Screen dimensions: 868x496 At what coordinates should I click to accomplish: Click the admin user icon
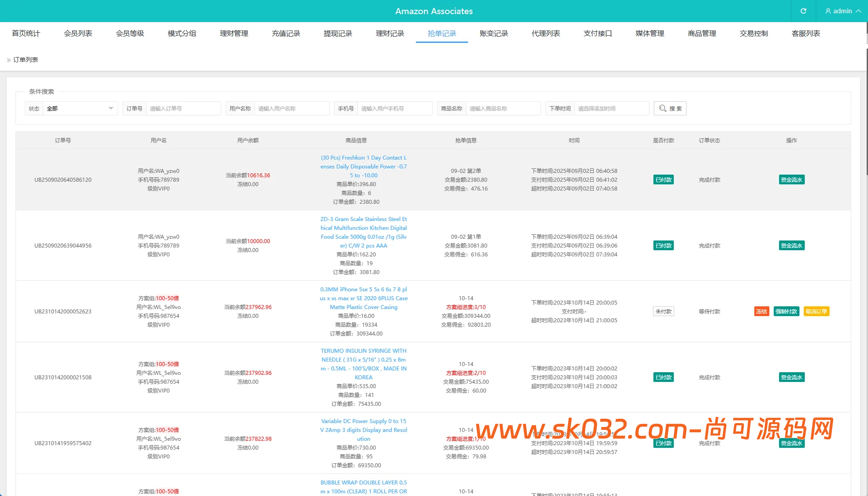pos(828,11)
